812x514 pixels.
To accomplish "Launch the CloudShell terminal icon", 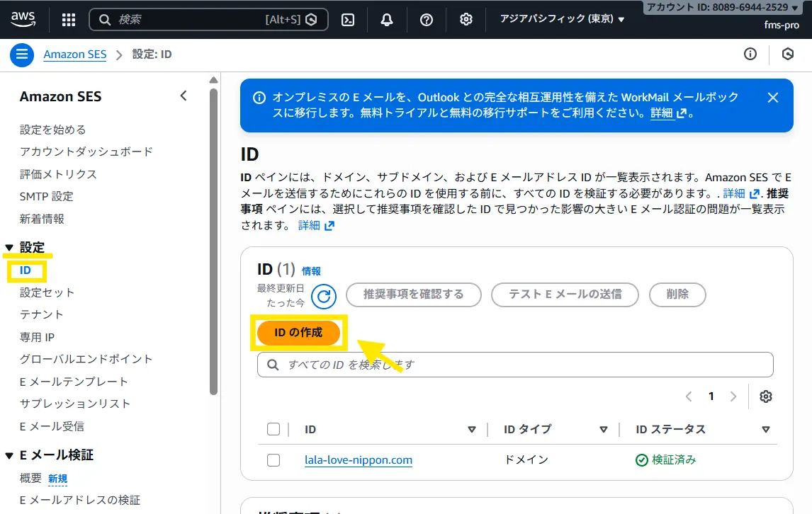I will (348, 20).
